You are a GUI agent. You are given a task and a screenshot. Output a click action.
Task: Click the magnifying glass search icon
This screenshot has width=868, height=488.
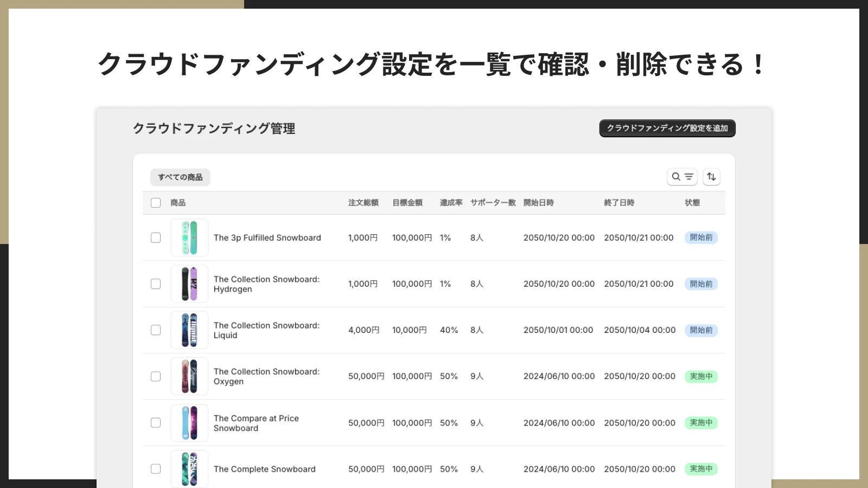(x=675, y=176)
